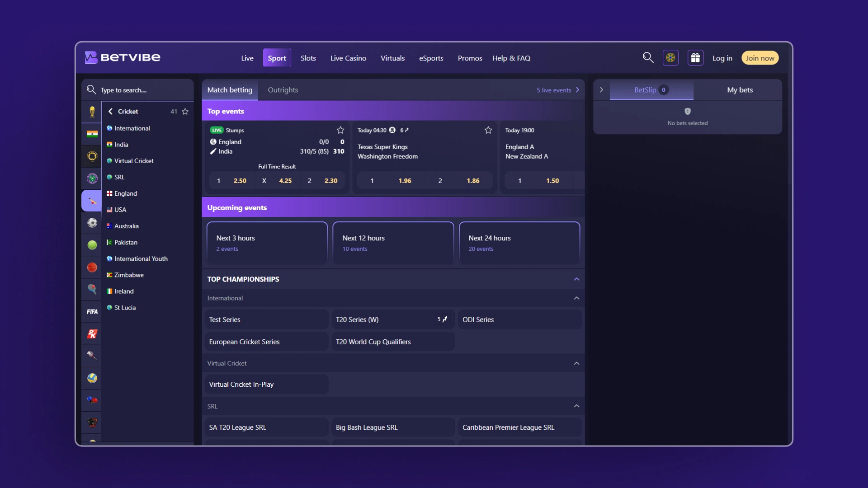Open the Sport tab in the top navigation
This screenshot has width=868, height=488.
pyautogui.click(x=277, y=58)
